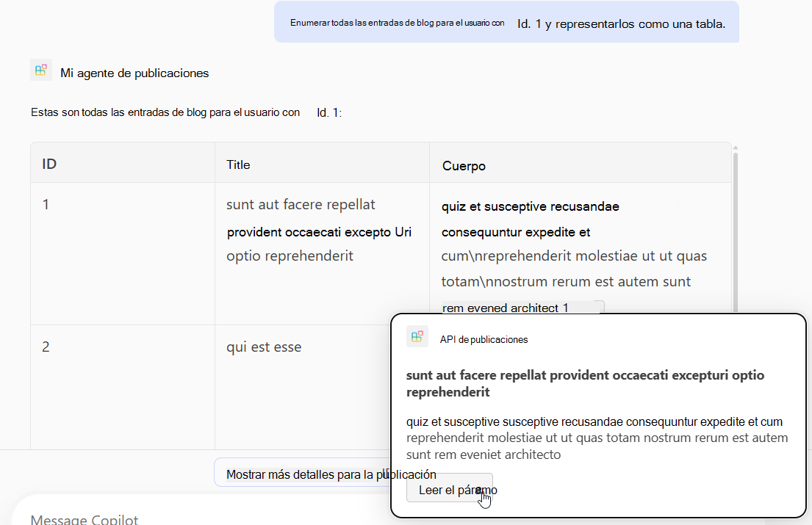Select the user prompt bubble at the top
The height and width of the screenshot is (525, 812).
pos(507,22)
